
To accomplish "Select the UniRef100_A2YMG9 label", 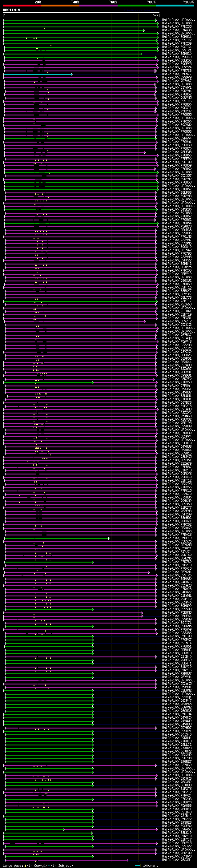I will [x=177, y=765].
